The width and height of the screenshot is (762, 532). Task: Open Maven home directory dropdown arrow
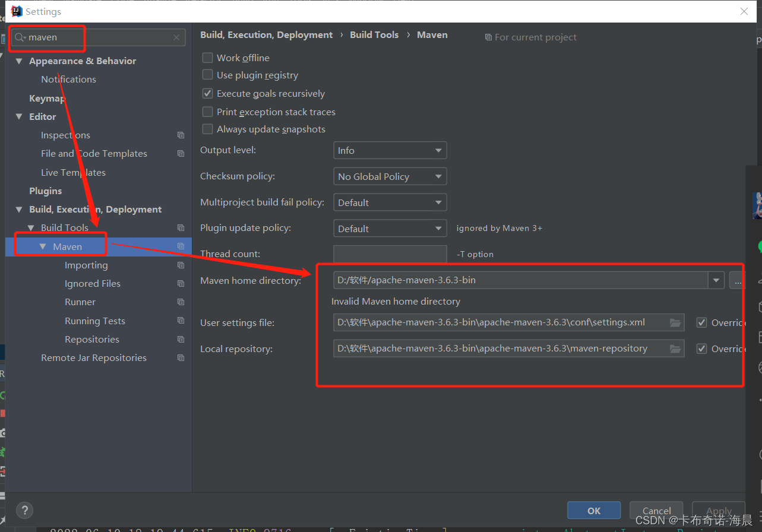coord(716,280)
